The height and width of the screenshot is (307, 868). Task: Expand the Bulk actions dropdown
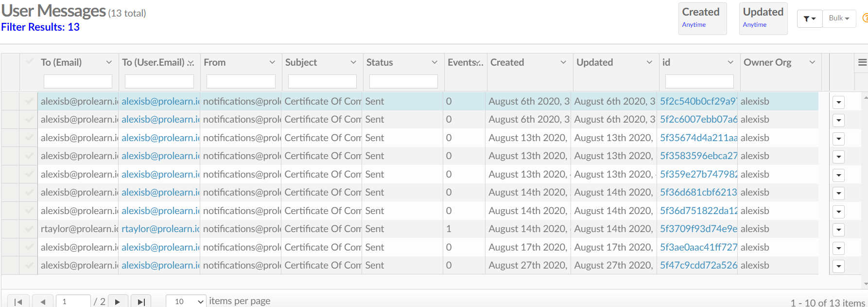(839, 18)
